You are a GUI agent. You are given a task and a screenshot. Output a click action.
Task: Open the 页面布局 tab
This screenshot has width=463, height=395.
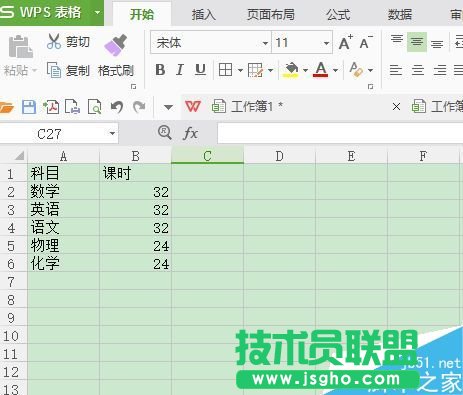(271, 15)
